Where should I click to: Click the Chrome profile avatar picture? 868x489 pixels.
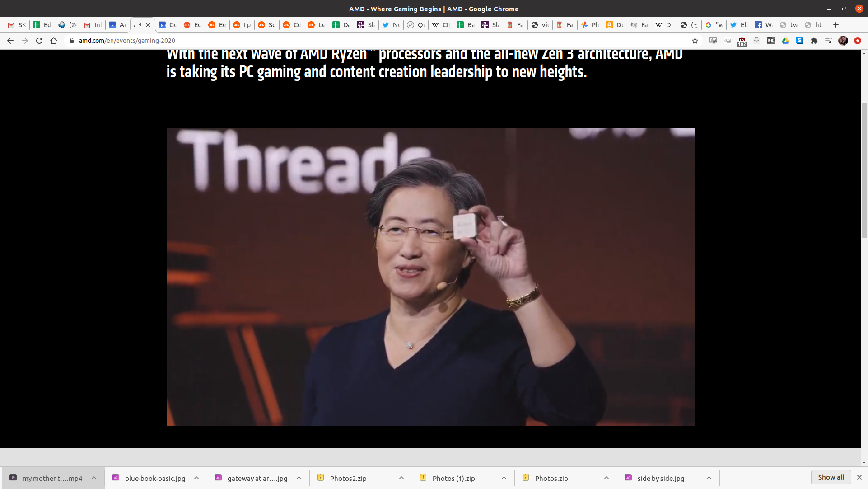pos(843,41)
